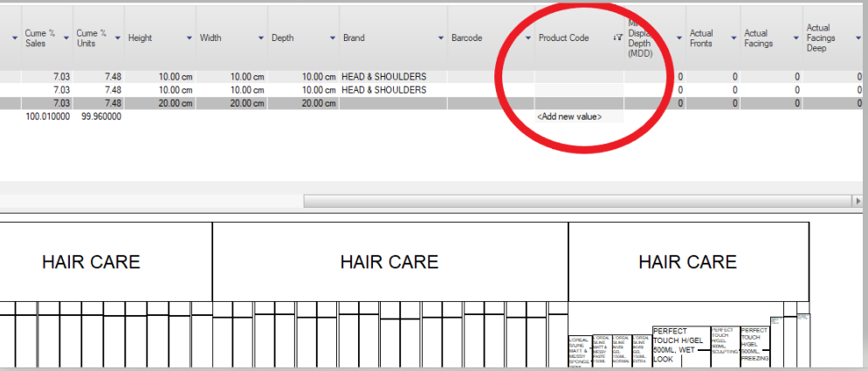Select the right HAIR CARE planogram header
Viewport: 868px width, 371px height.
click(x=688, y=262)
